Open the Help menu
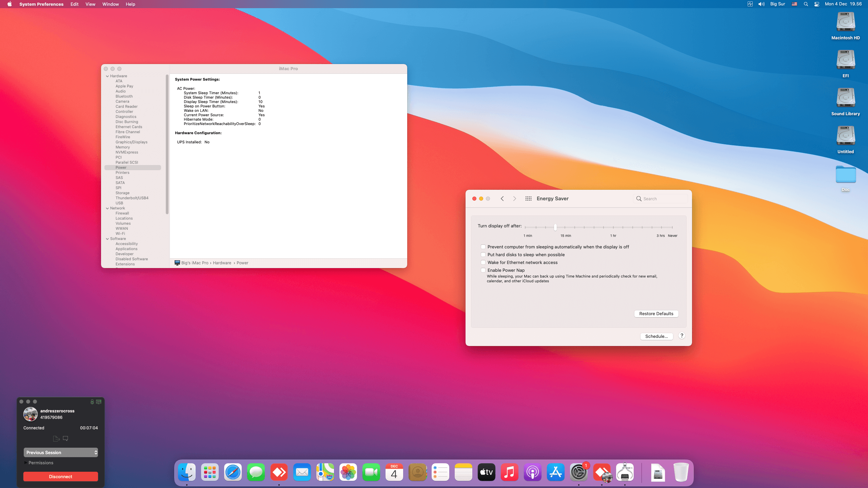The width and height of the screenshot is (868, 488). click(130, 4)
